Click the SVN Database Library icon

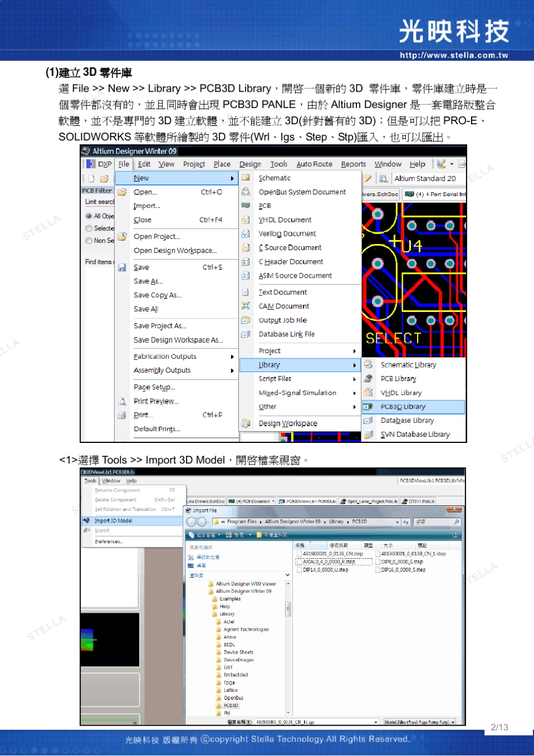(368, 434)
